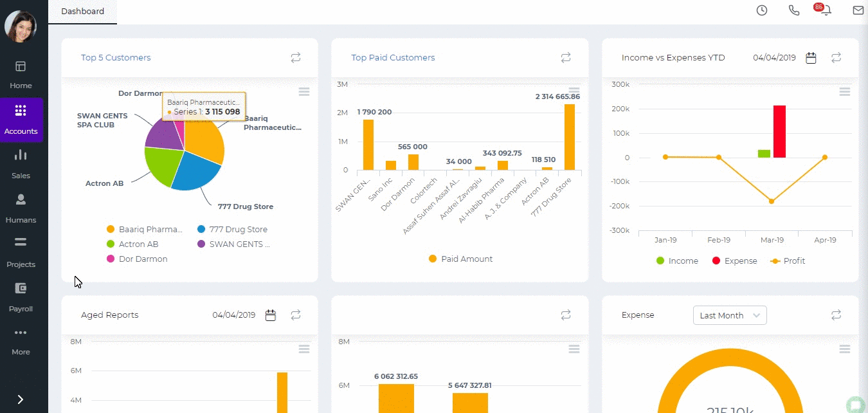Click the 6 062 312.65 bar
This screenshot has height=413, width=868.
click(x=396, y=398)
